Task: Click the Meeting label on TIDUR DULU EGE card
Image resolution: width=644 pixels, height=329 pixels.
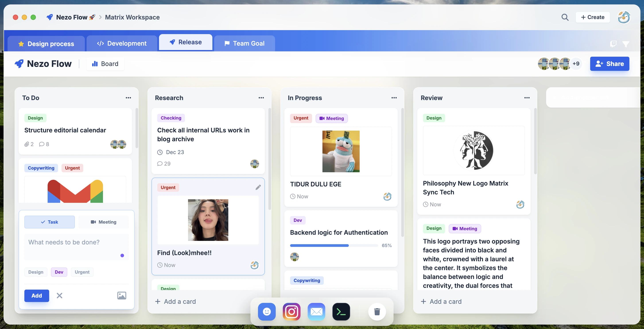Action: [332, 118]
